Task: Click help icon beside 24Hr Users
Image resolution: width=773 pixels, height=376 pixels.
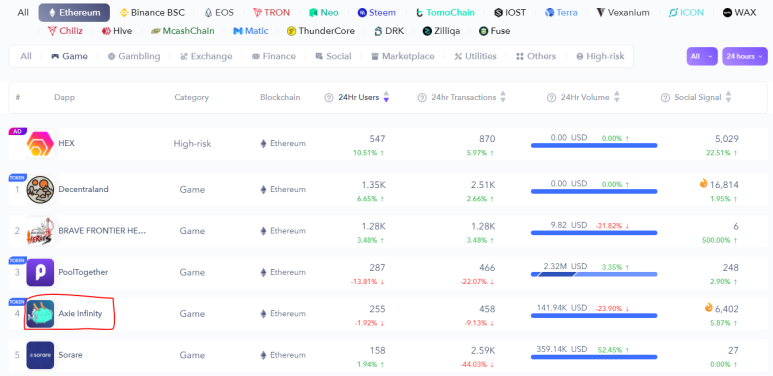Action: click(x=329, y=98)
